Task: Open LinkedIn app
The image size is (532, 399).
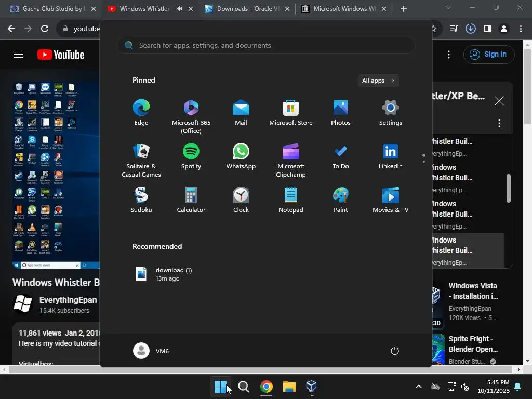Action: pyautogui.click(x=391, y=156)
